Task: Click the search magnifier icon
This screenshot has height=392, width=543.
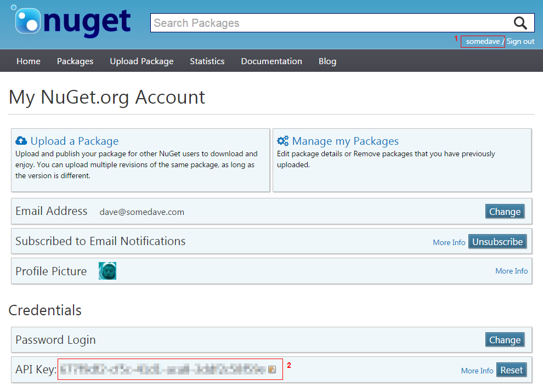Action: [520, 23]
